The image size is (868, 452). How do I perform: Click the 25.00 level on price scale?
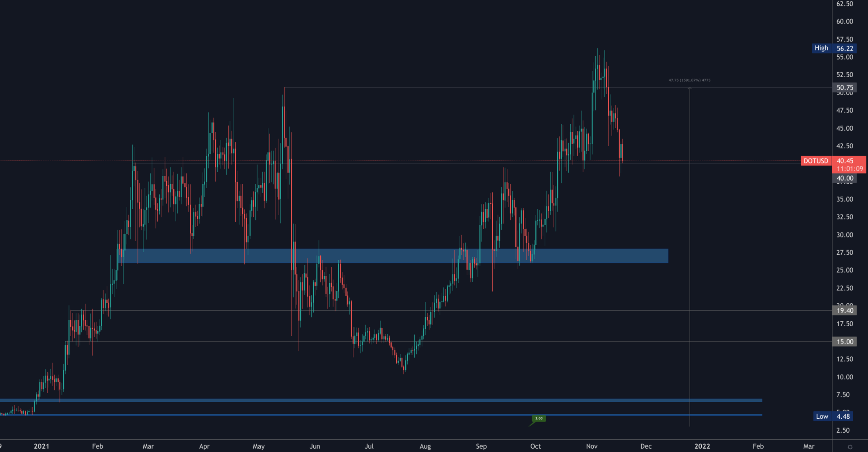tap(845, 270)
